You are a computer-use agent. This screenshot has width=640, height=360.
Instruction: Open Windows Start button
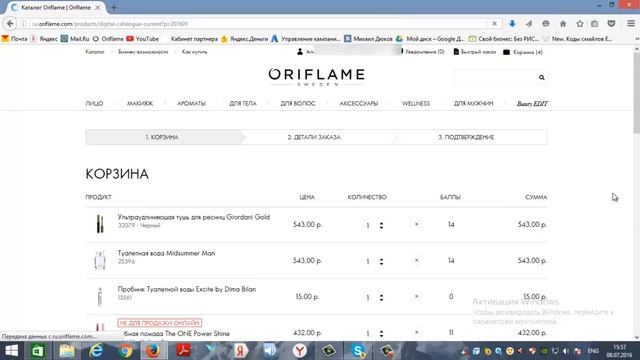(11, 351)
